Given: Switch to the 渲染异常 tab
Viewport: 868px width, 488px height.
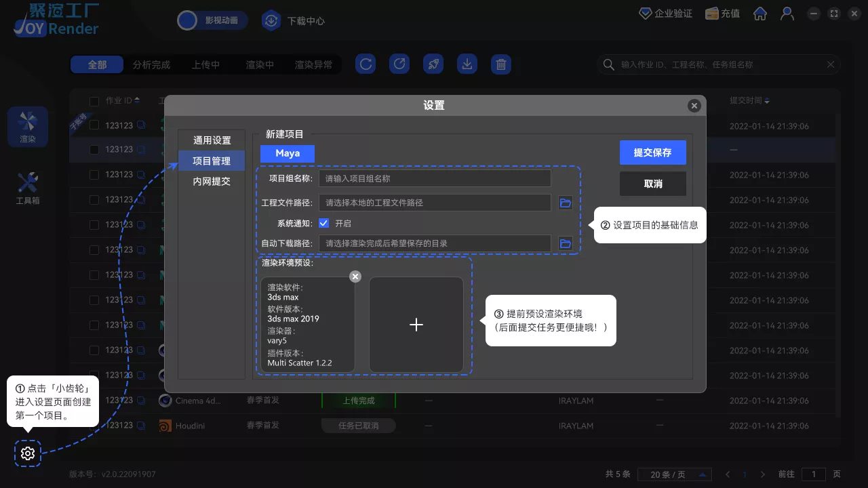Looking at the screenshot, I should [x=313, y=64].
